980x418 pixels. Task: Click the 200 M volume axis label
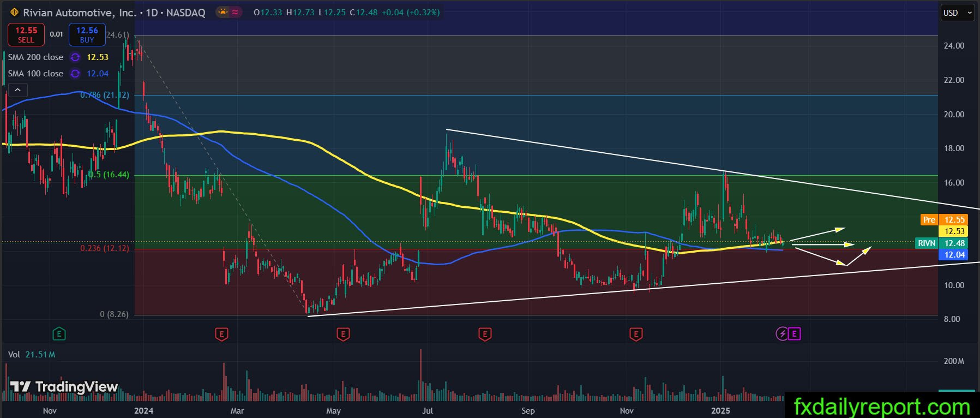[954, 361]
